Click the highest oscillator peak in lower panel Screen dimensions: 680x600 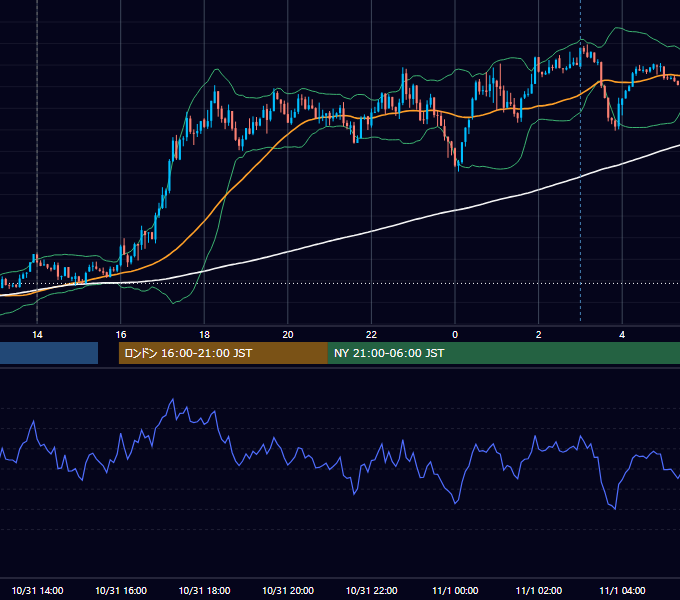pos(173,399)
